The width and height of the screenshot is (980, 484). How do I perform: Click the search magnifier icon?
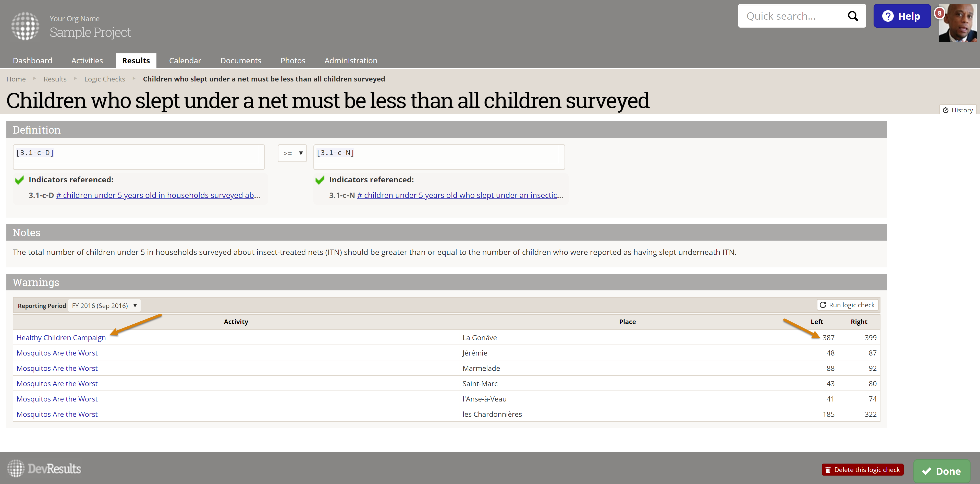[853, 16]
